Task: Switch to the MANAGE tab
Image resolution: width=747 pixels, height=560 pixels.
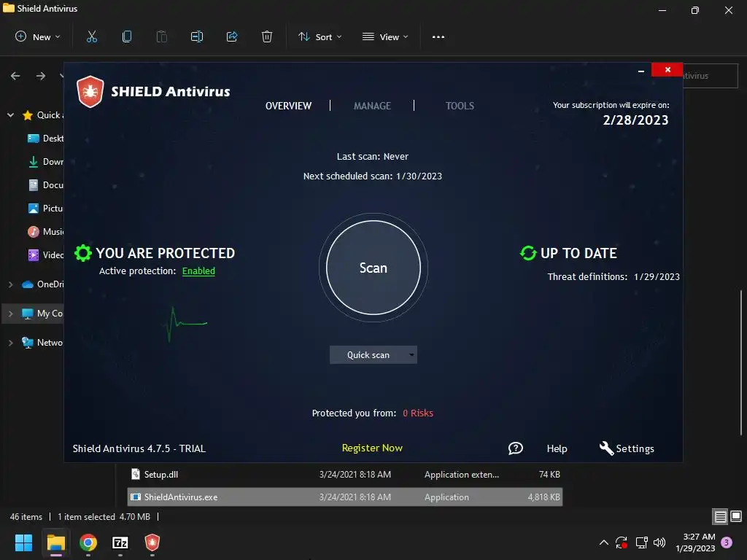Action: coord(372,106)
